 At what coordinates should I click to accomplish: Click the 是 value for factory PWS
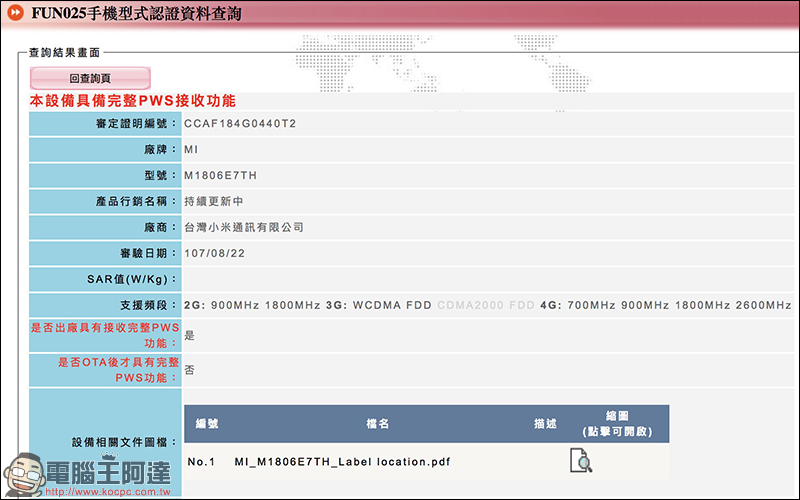(x=189, y=335)
